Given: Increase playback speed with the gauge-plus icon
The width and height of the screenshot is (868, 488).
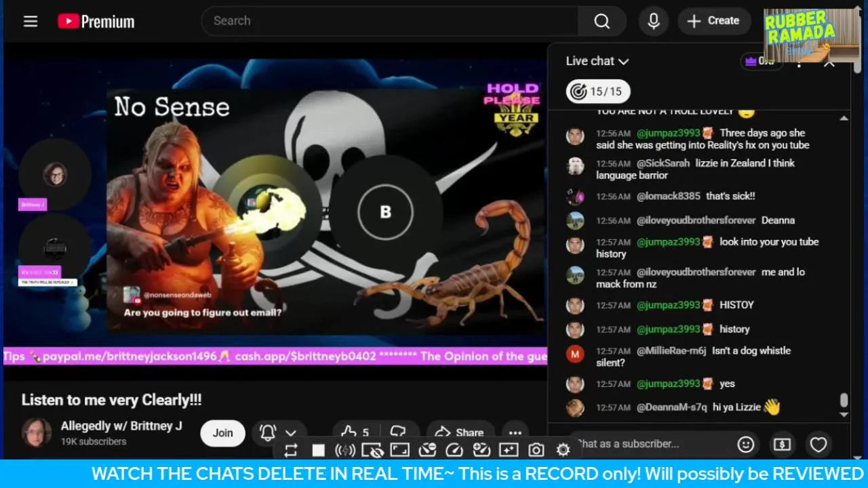Looking at the screenshot, I should (481, 450).
